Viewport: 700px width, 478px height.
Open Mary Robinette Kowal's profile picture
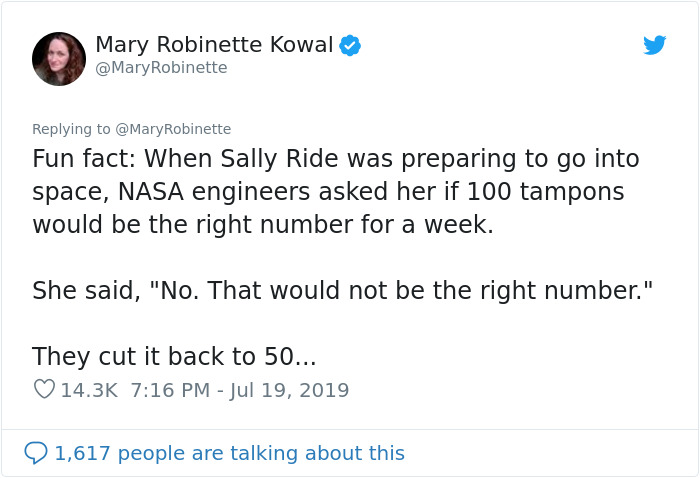(59, 59)
